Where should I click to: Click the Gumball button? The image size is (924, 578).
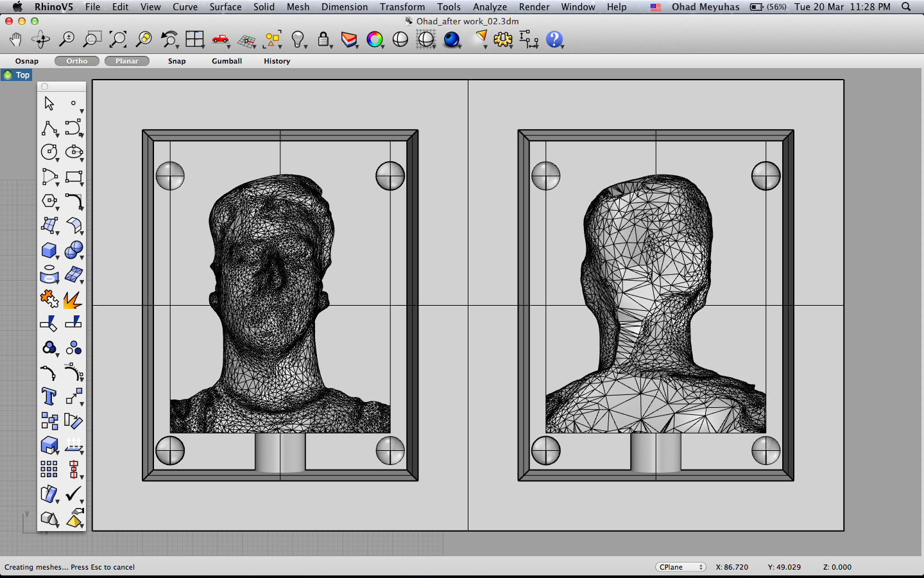pyautogui.click(x=227, y=61)
